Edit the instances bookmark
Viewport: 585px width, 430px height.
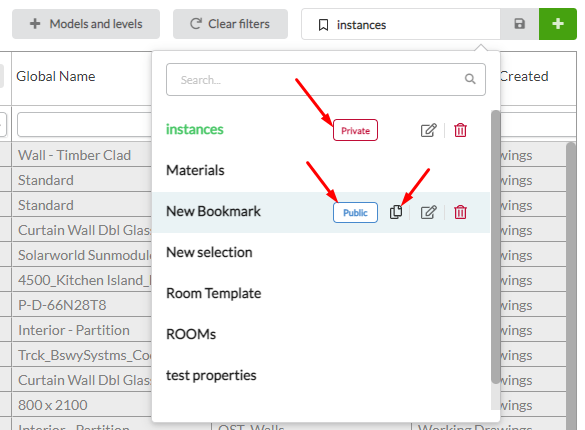[x=428, y=130]
